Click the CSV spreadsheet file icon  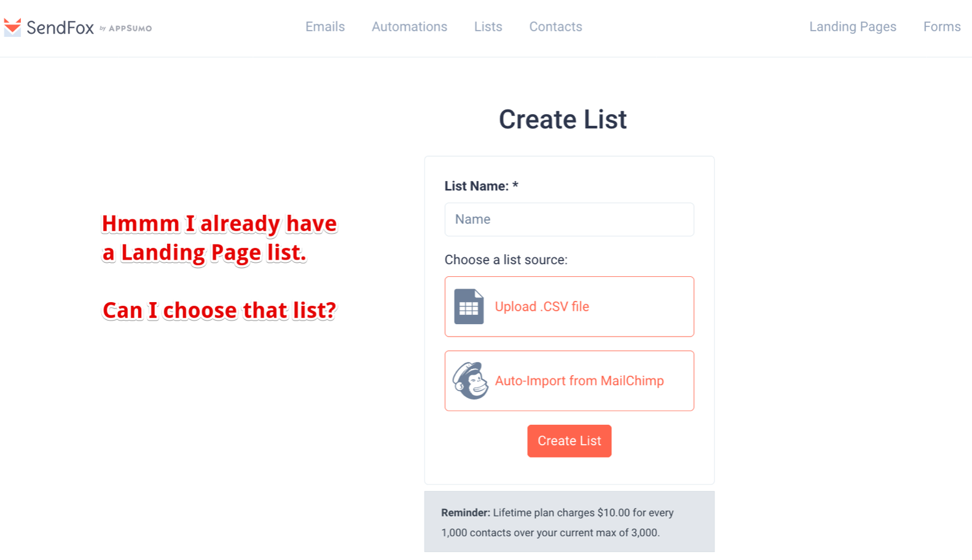[469, 306]
